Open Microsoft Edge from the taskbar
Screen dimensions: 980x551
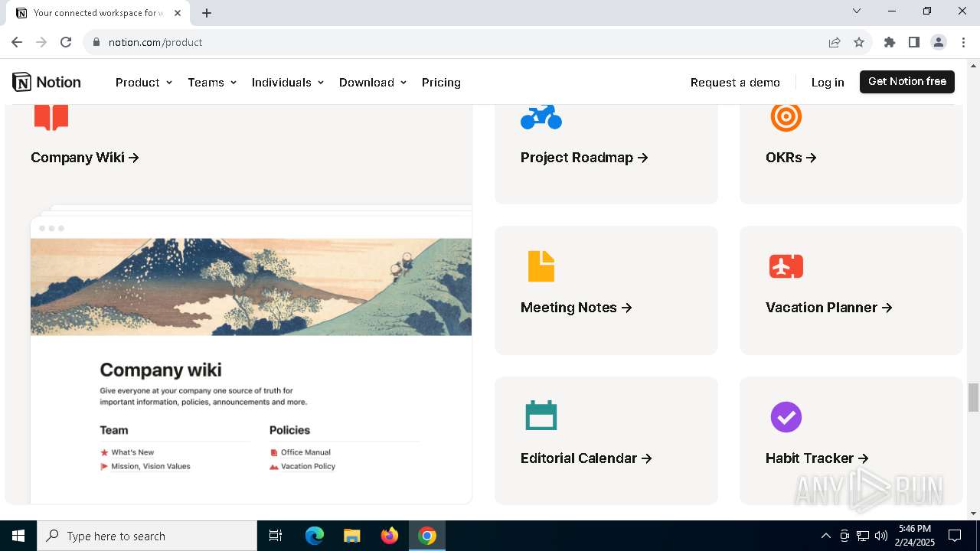[x=315, y=536]
